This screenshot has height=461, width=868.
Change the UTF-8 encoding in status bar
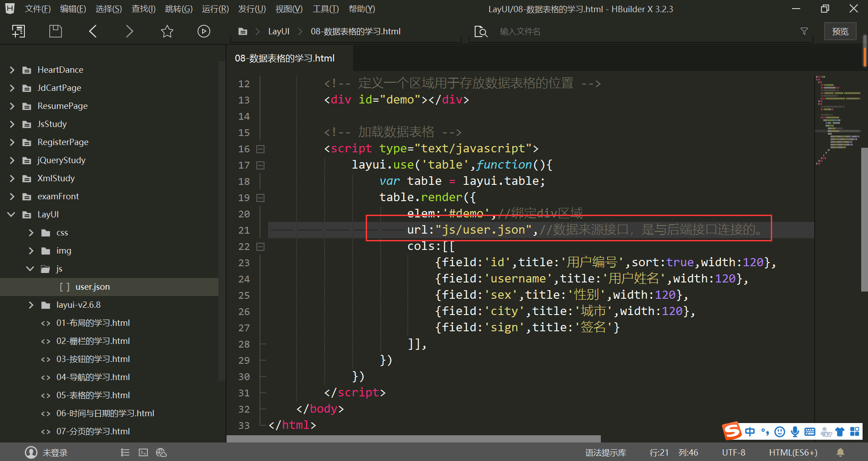pos(733,452)
